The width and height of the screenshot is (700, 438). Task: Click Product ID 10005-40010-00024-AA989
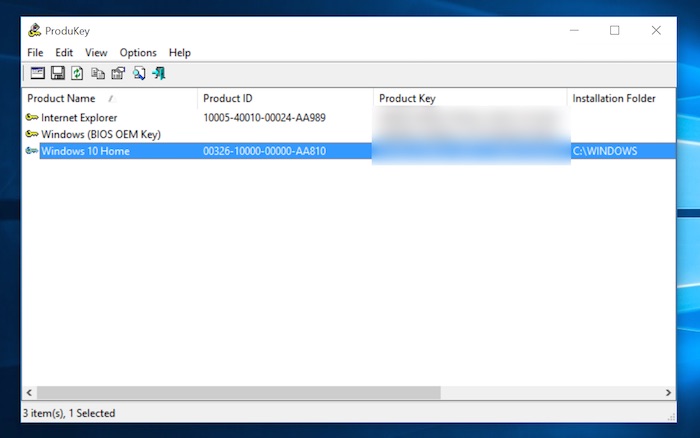(x=264, y=117)
